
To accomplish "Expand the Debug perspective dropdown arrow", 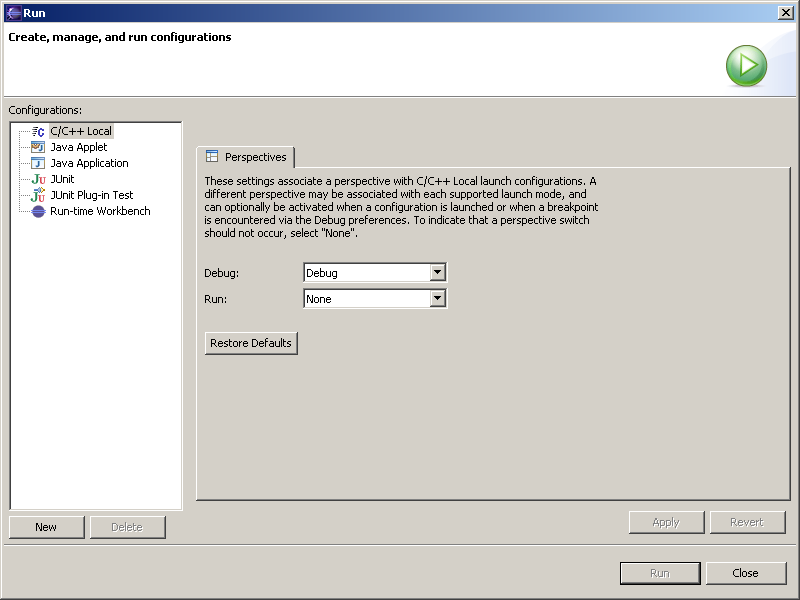I will [x=437, y=273].
